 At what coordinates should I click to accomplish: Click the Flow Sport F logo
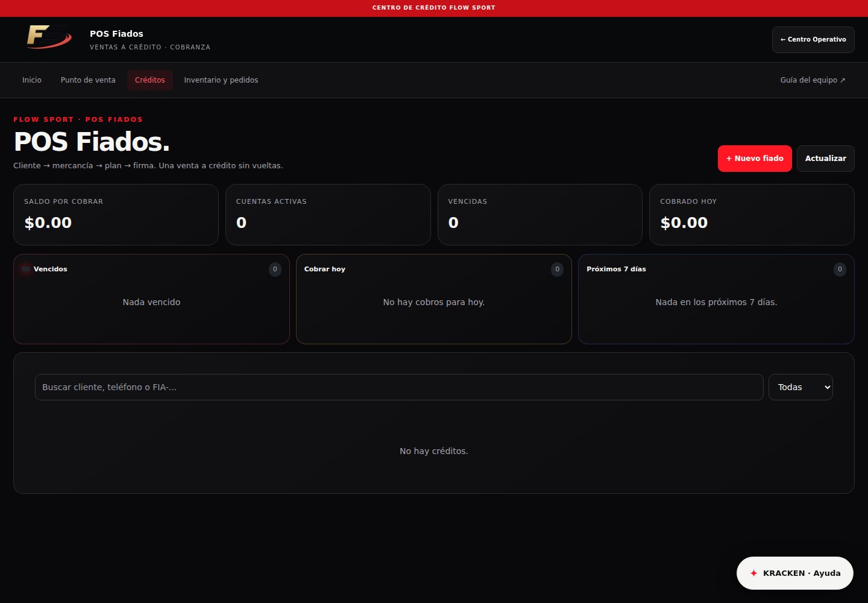click(49, 37)
